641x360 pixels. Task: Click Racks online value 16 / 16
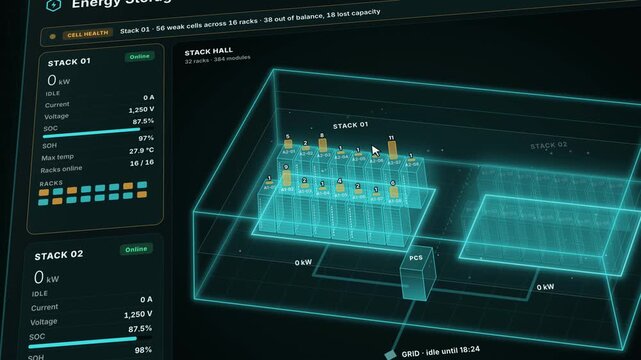point(142,163)
